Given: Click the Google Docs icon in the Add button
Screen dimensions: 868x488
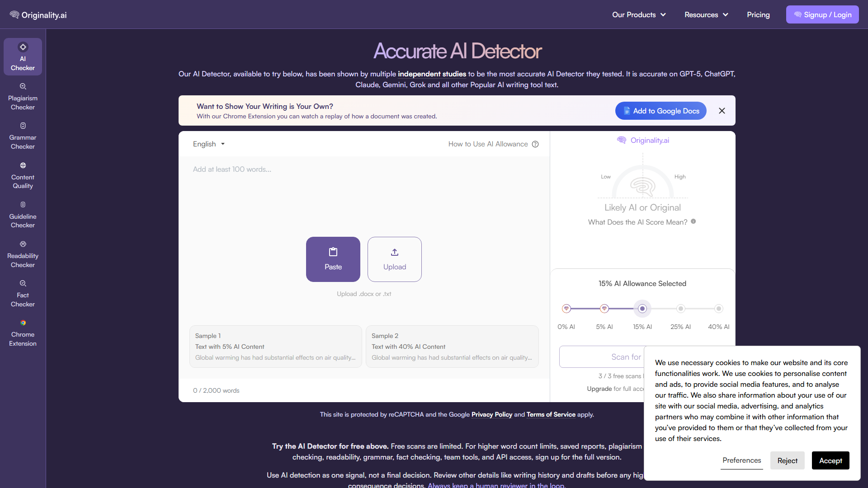Looking at the screenshot, I should [627, 111].
